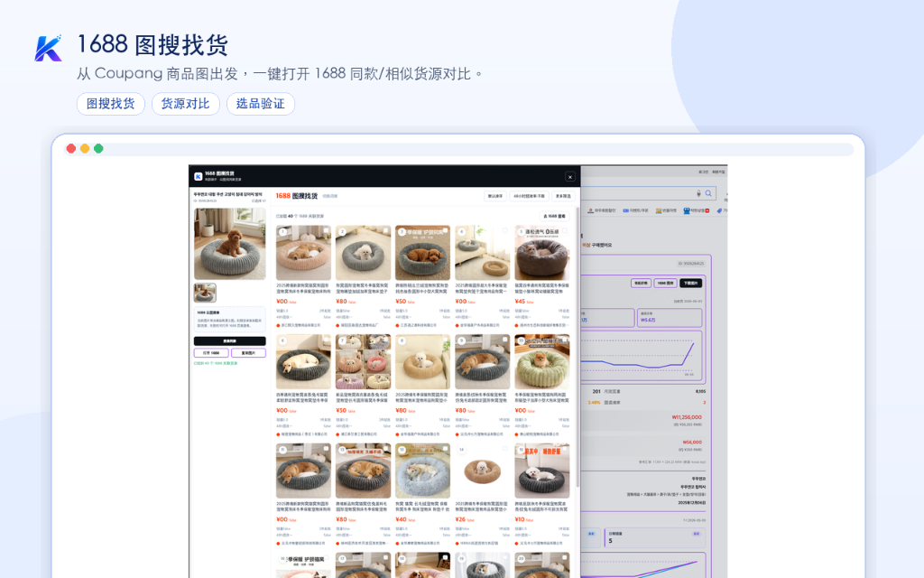Select the 选品验证 tag pill
Viewport: 924px width, 578px height.
(261, 104)
